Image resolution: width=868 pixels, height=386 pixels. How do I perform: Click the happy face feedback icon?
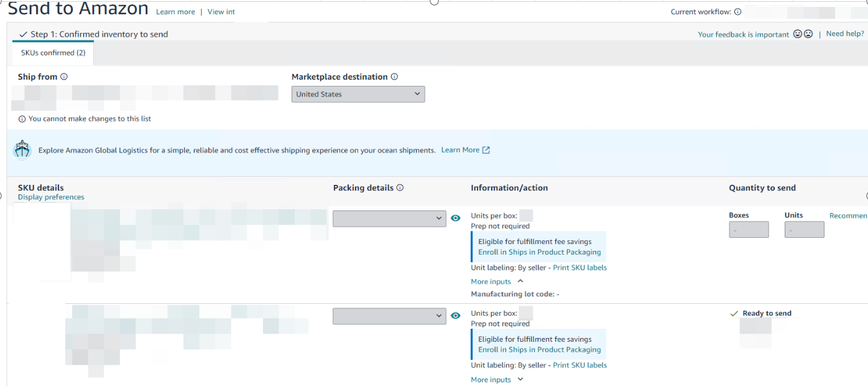(x=797, y=34)
